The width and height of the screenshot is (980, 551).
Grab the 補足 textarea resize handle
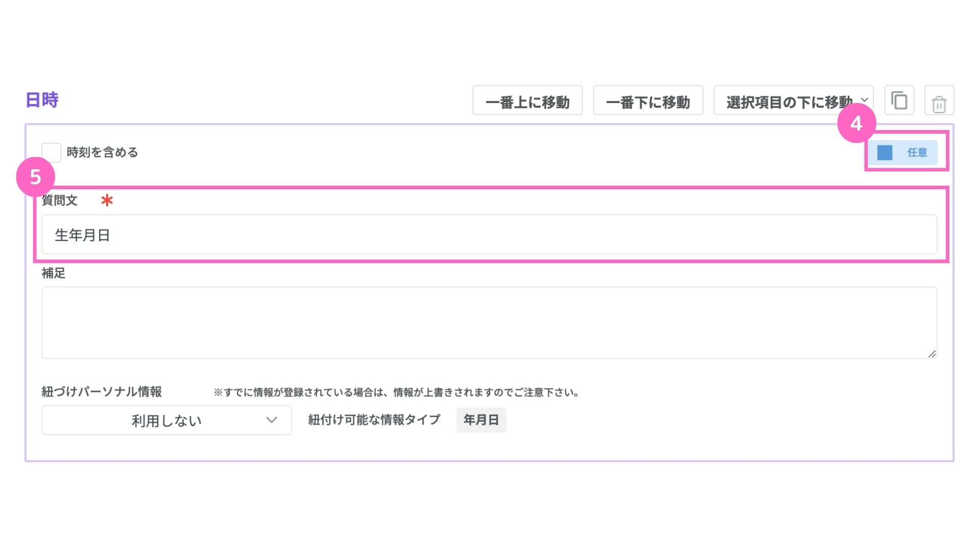932,354
